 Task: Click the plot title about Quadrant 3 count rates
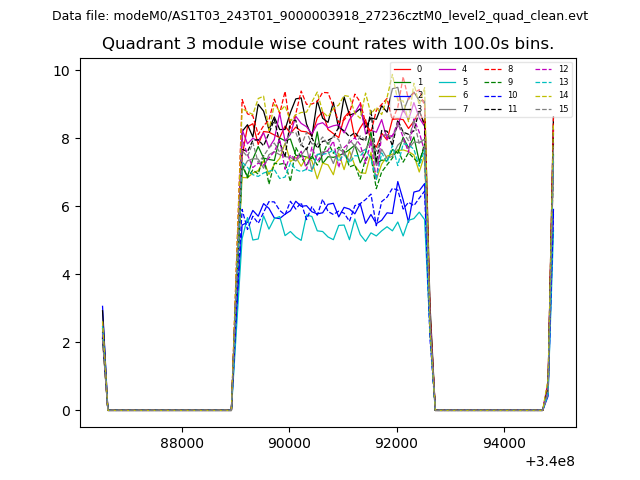(327, 44)
